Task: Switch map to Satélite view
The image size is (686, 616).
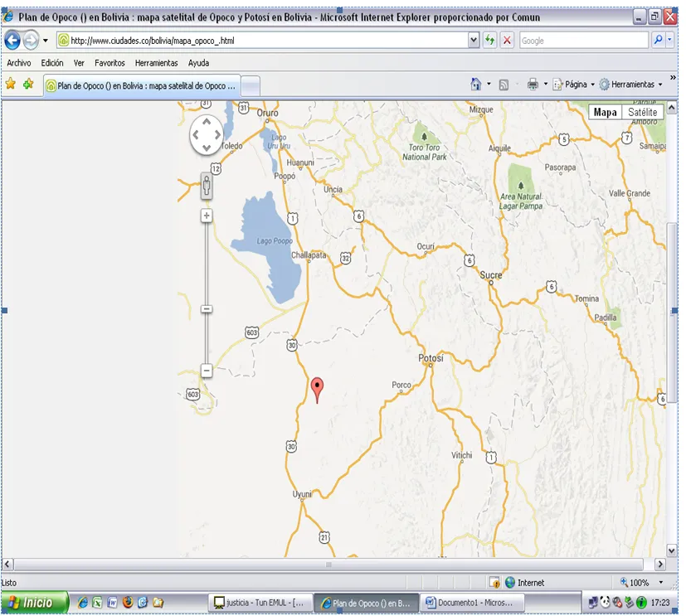Action: 643,113
